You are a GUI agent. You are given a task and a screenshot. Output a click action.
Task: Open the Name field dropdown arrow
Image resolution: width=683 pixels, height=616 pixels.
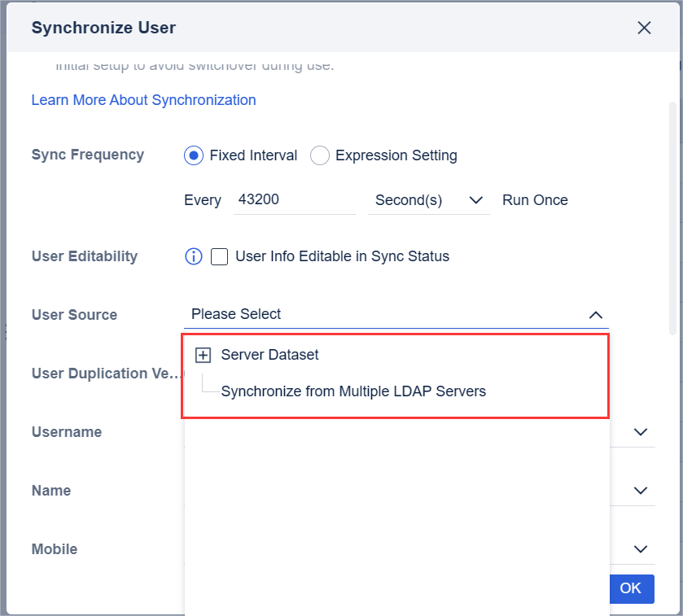[641, 491]
